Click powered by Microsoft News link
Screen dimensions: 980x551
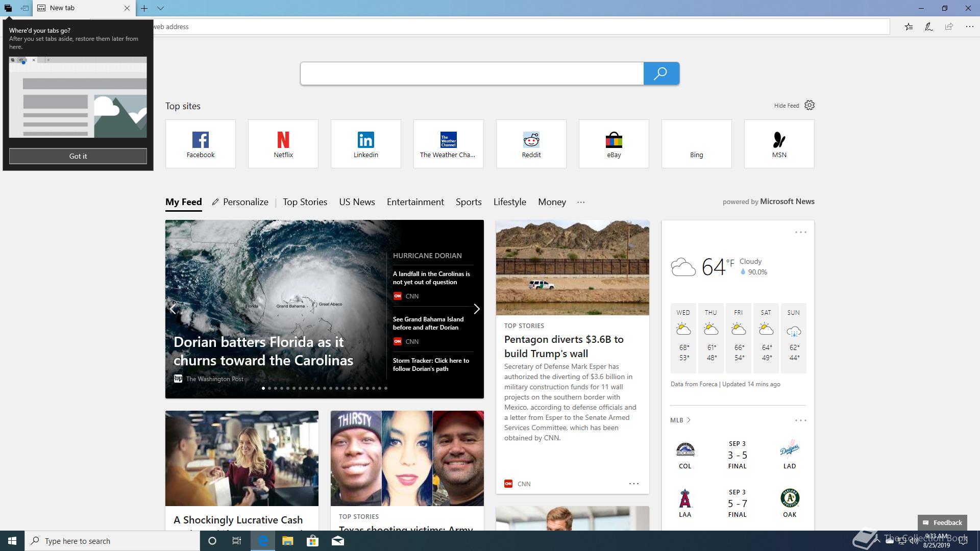coord(769,202)
